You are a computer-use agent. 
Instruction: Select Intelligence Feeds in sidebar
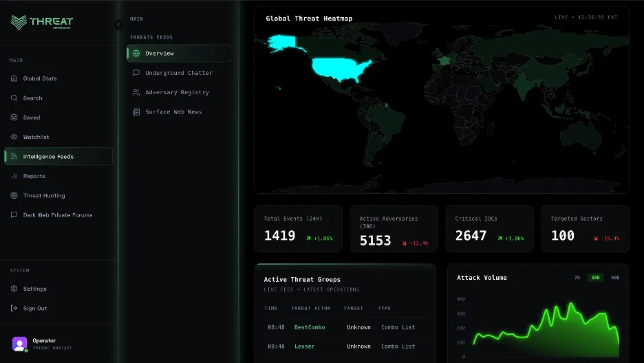pyautogui.click(x=58, y=156)
